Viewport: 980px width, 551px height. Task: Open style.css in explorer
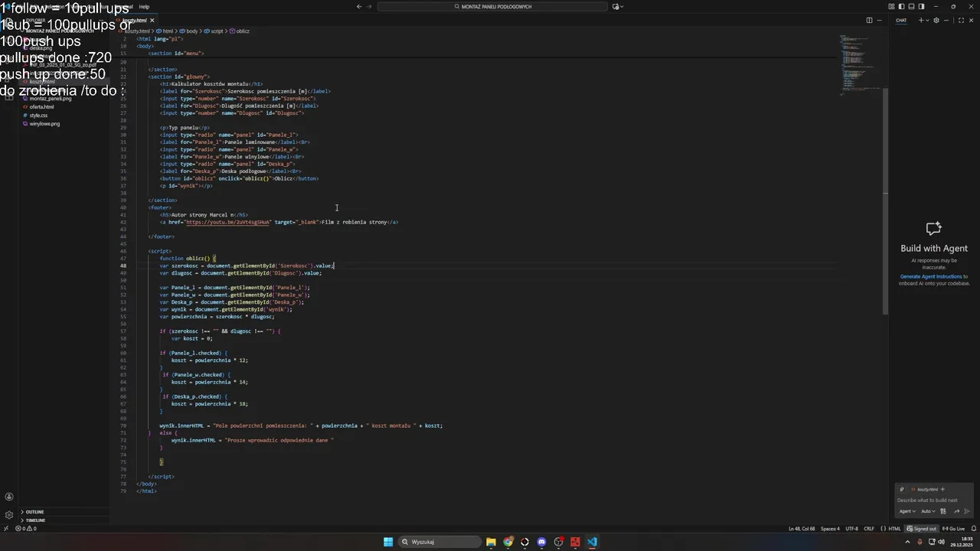38,116
